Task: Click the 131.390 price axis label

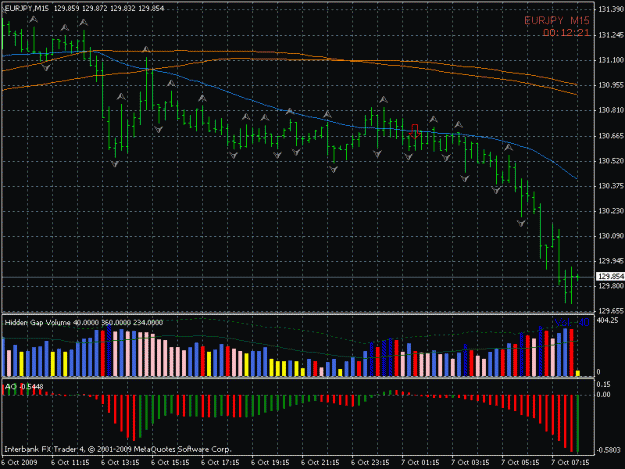Action: [611, 10]
